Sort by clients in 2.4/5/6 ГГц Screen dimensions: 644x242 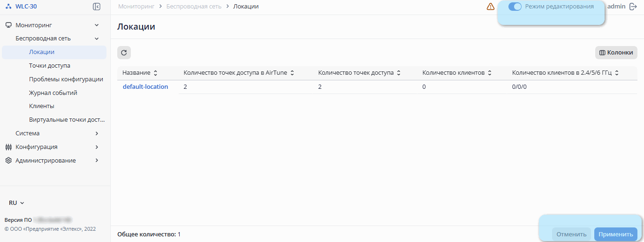[617, 73]
